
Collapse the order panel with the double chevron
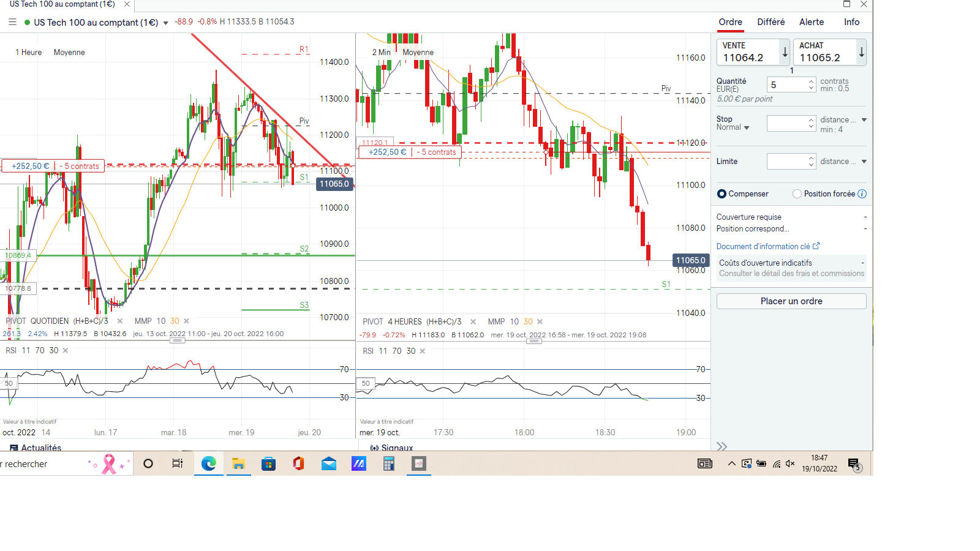pos(722,446)
